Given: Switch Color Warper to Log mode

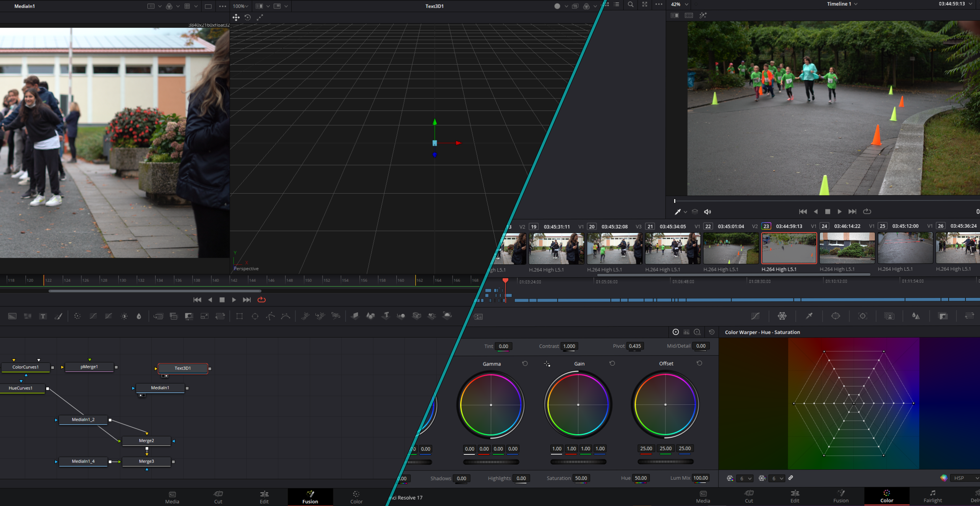Looking at the screenshot, I should point(697,332).
